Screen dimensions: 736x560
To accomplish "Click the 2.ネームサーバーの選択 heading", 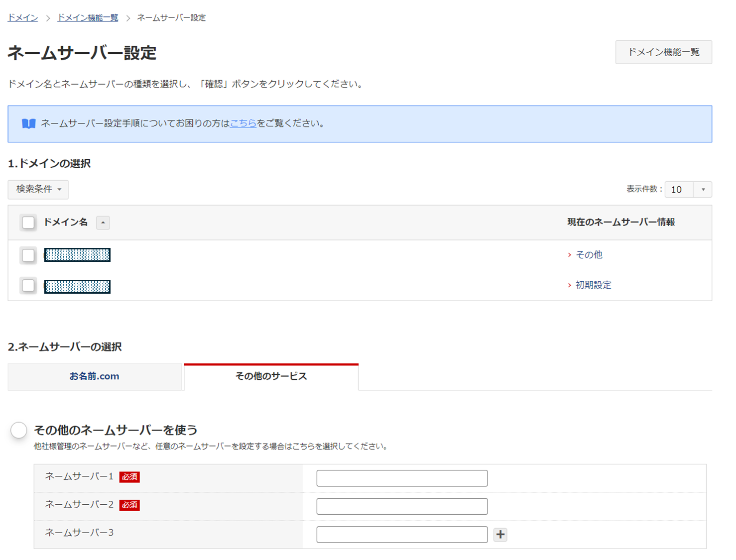I will (x=65, y=347).
